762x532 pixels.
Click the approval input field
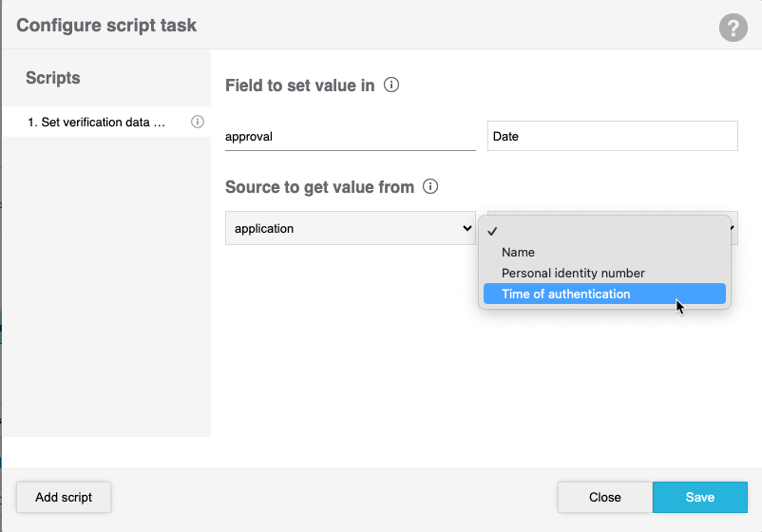[350, 137]
